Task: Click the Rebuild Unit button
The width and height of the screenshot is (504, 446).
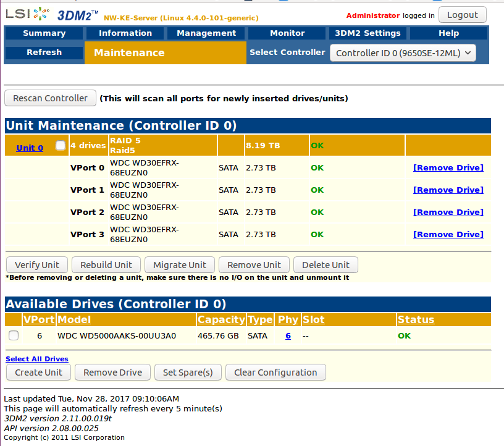Action: pos(106,264)
